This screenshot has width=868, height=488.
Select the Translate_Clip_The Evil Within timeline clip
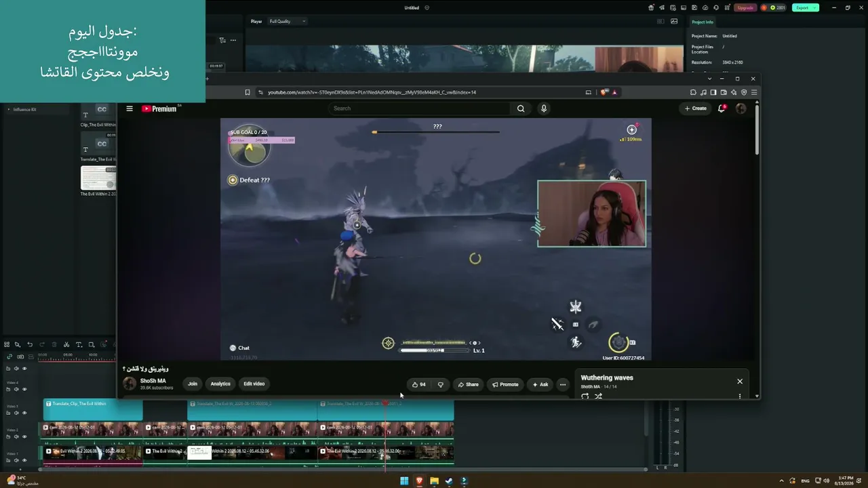(x=93, y=410)
